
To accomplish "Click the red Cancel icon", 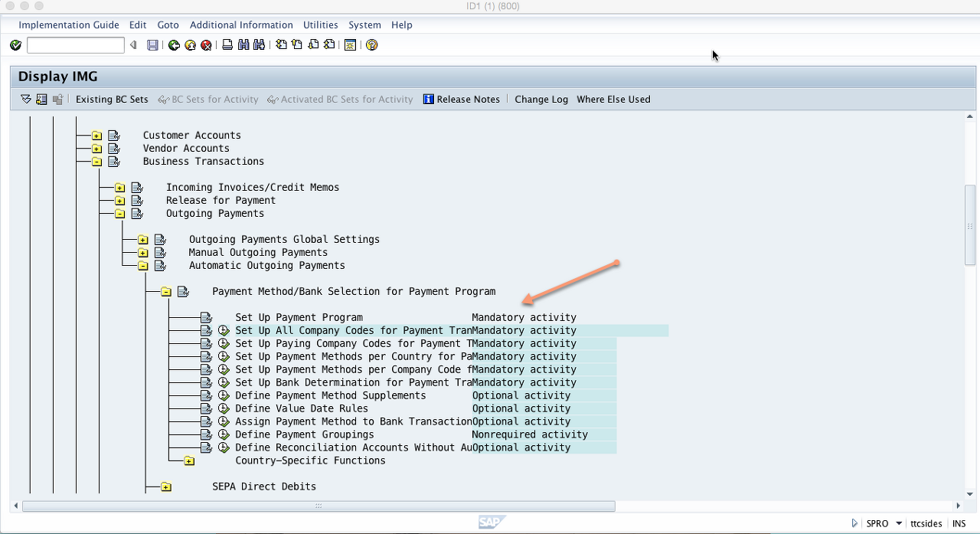I will tap(206, 45).
